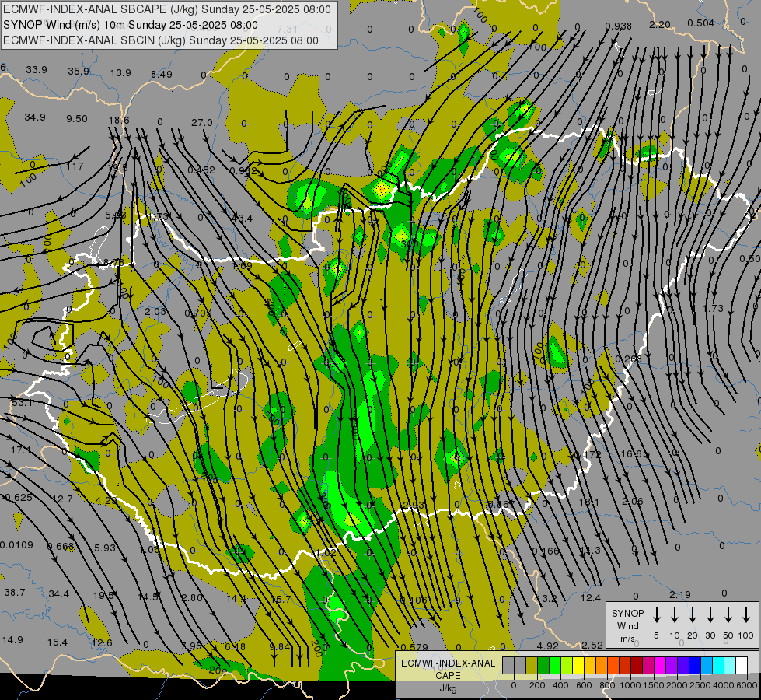Click the map value 27.0

coord(202,122)
